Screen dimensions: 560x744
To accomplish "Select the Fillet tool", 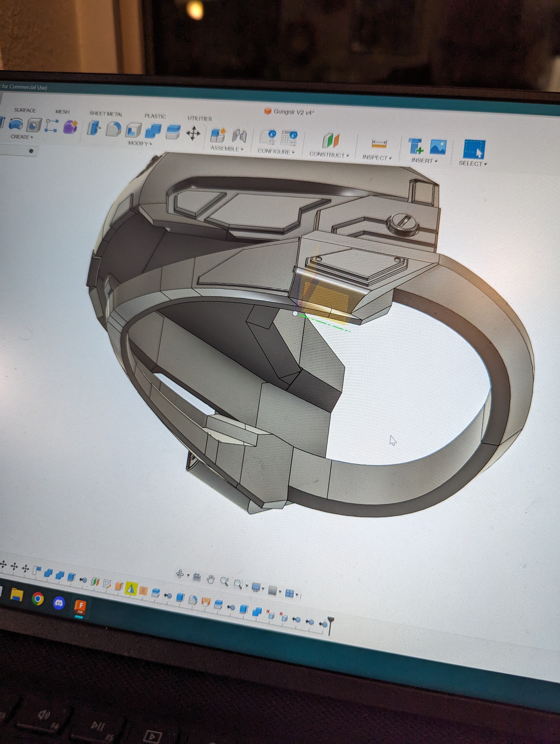I will coord(114,129).
